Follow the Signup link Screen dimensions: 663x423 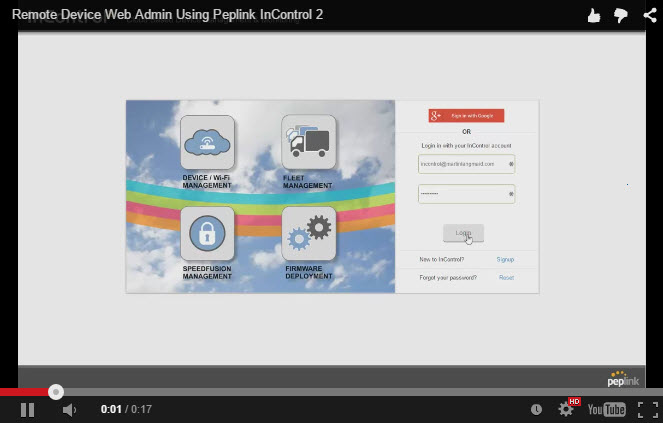(505, 259)
